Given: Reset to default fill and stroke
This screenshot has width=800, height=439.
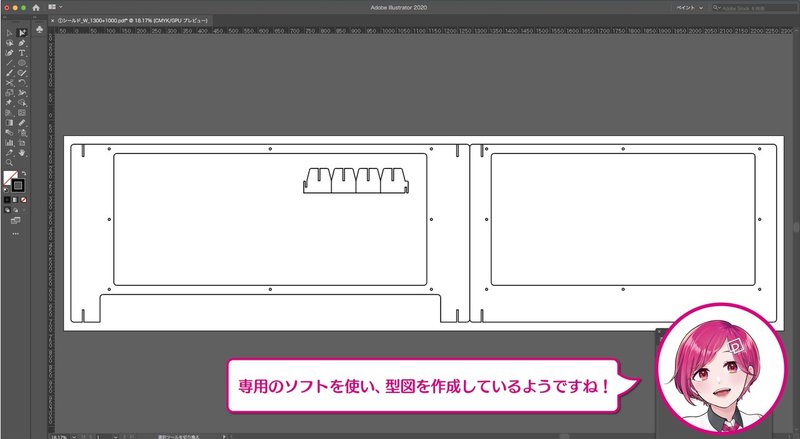Looking at the screenshot, I should click(x=6, y=190).
